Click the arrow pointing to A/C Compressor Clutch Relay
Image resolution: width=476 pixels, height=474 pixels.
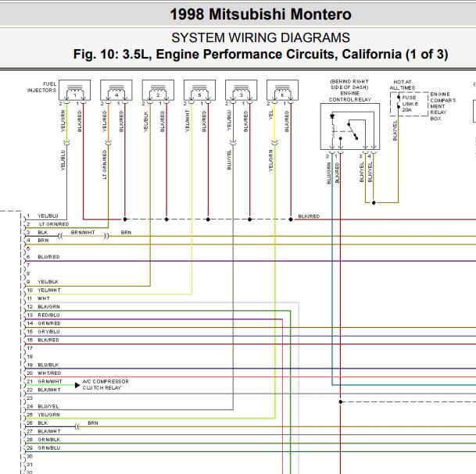[77, 385]
